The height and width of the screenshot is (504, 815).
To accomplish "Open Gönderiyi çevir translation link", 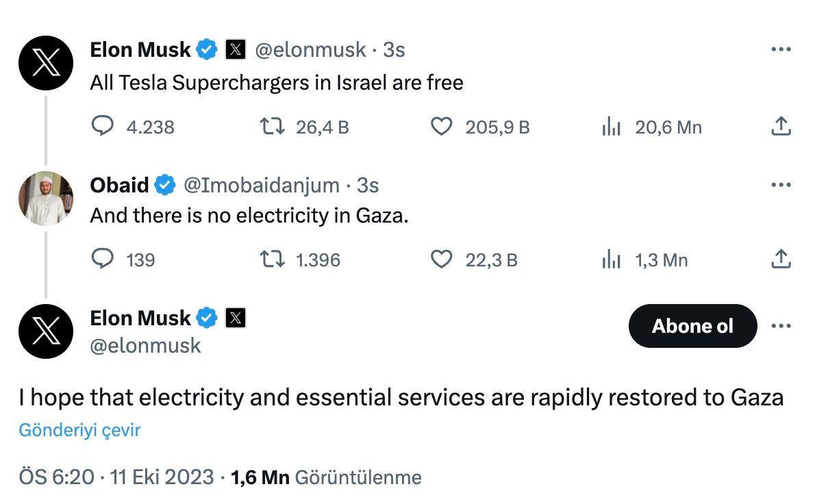I will (78, 430).
